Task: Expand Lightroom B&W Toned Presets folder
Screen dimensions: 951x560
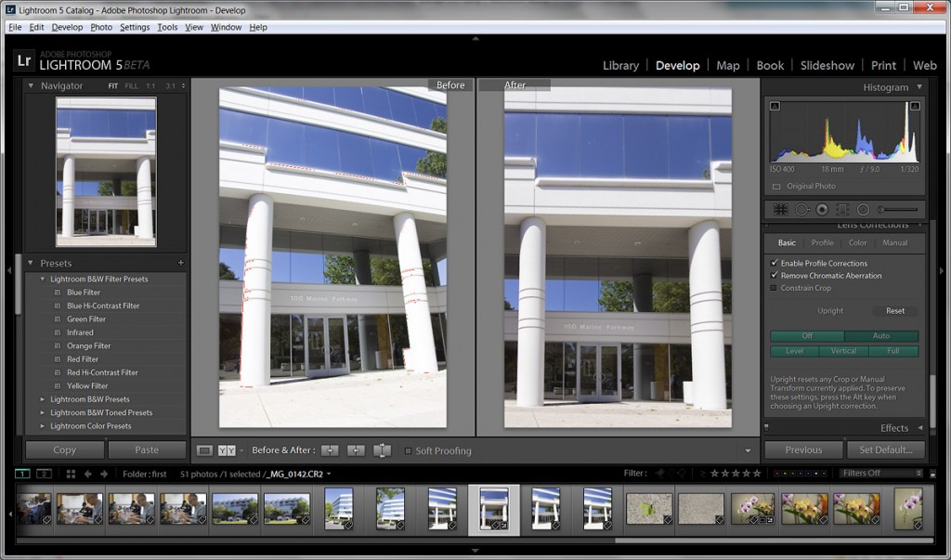Action: 43,412
